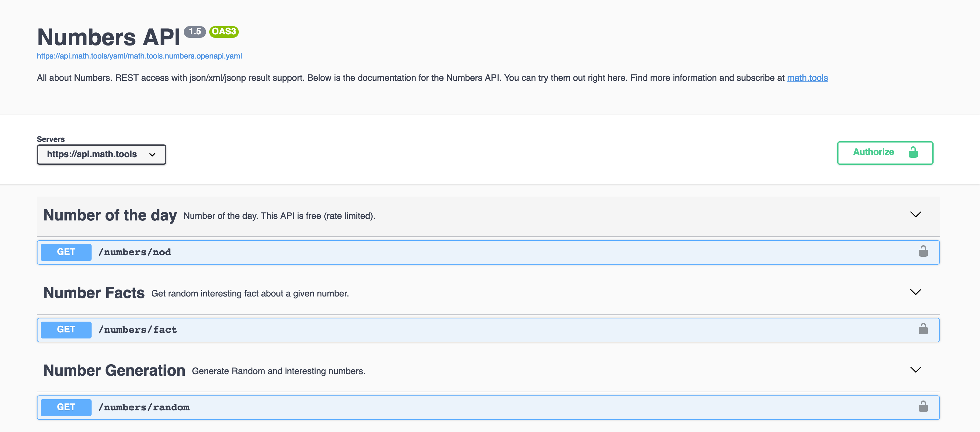Collapse the Number of the day section chevron
The width and height of the screenshot is (980, 432).
(915, 215)
